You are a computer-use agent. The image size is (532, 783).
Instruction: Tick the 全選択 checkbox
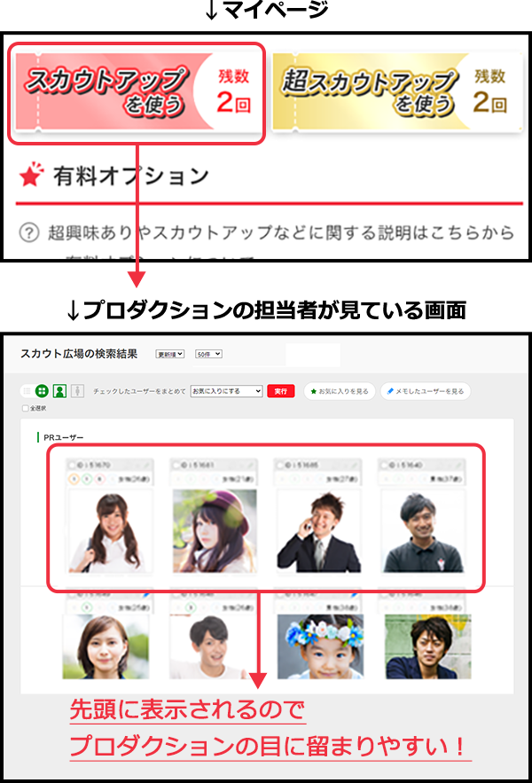point(25,408)
